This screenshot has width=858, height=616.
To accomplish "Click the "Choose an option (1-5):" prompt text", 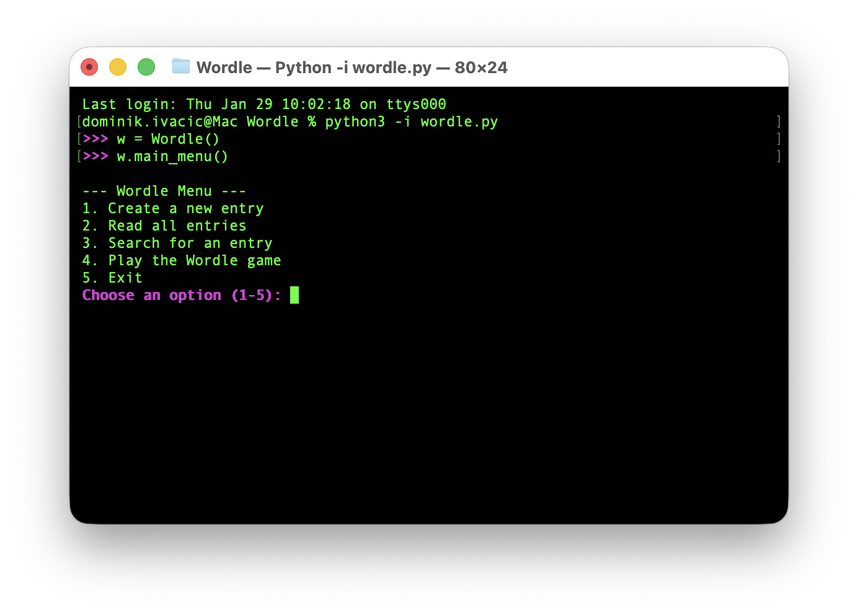I will (x=181, y=295).
